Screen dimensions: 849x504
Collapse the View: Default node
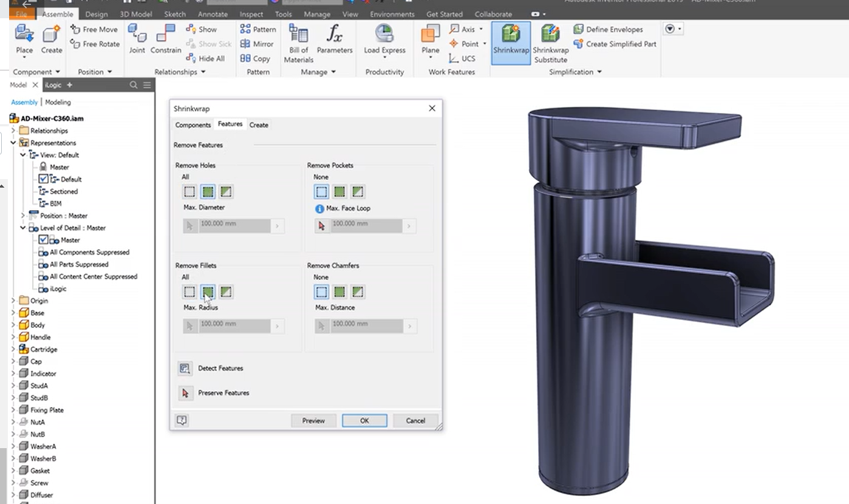[23, 155]
